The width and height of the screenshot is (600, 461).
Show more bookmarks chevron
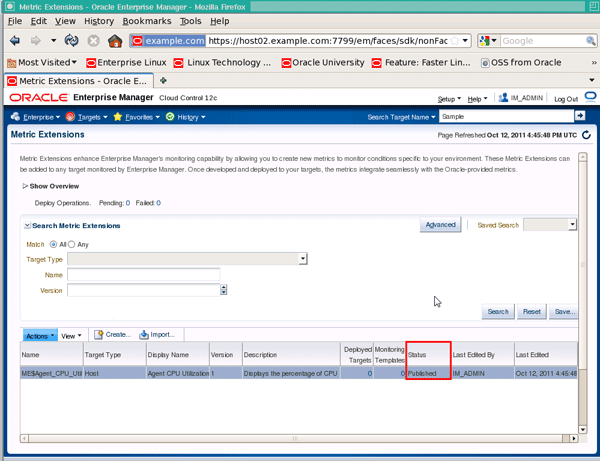(594, 62)
